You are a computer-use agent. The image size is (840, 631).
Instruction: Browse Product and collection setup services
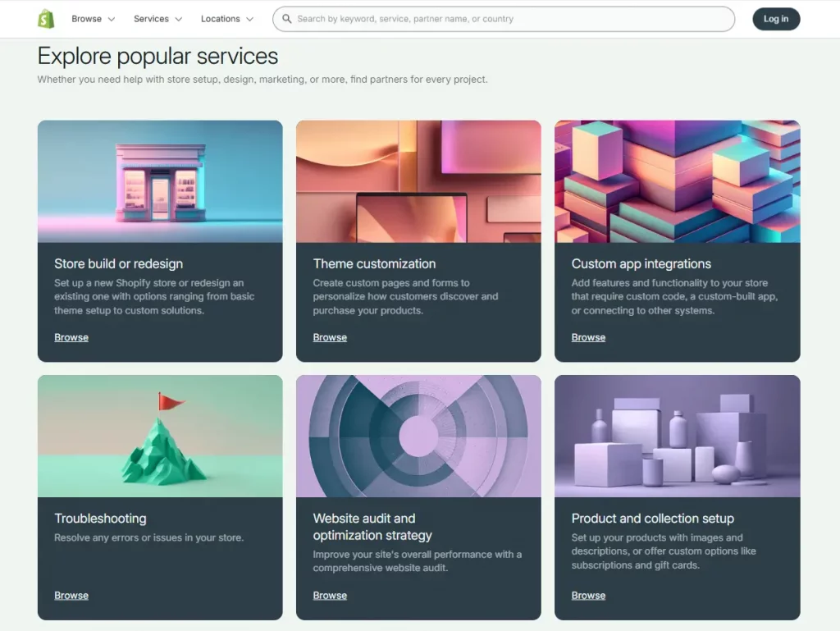click(x=588, y=596)
